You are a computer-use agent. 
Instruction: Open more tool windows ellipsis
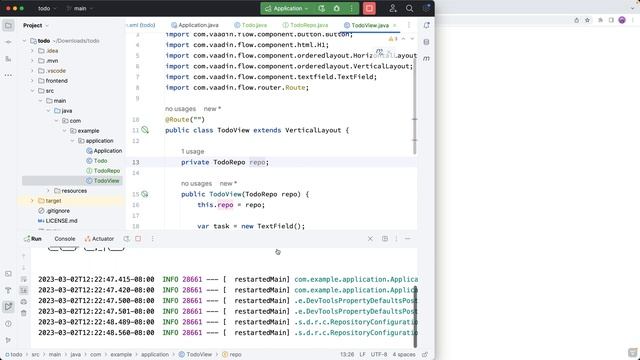[x=8, y=75]
